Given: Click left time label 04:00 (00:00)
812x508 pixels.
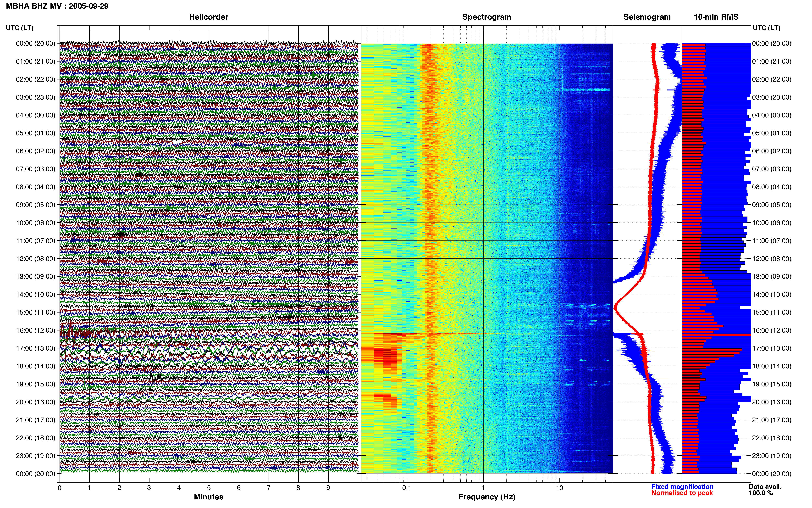Looking at the screenshot, I should pyautogui.click(x=36, y=115).
